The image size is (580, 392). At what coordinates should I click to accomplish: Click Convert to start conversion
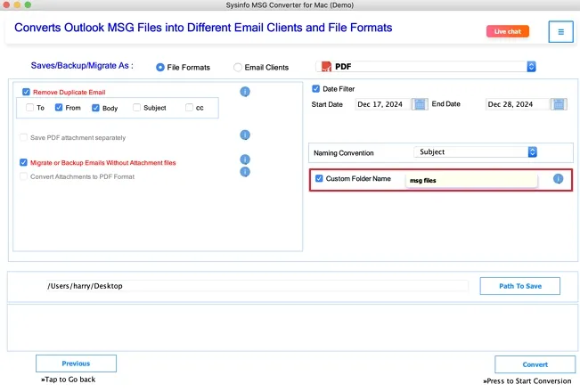[x=535, y=364]
